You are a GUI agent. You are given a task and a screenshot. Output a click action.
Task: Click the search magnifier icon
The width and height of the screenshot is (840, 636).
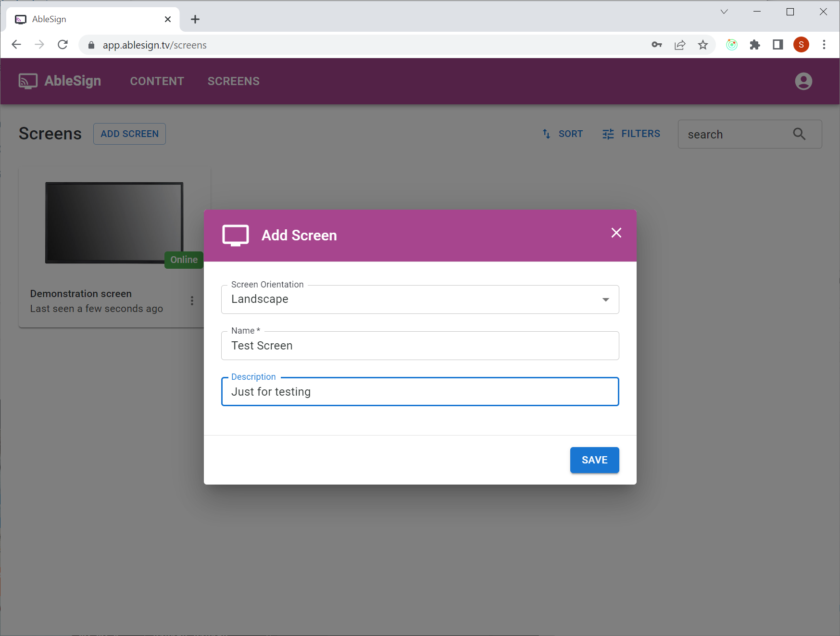click(799, 134)
